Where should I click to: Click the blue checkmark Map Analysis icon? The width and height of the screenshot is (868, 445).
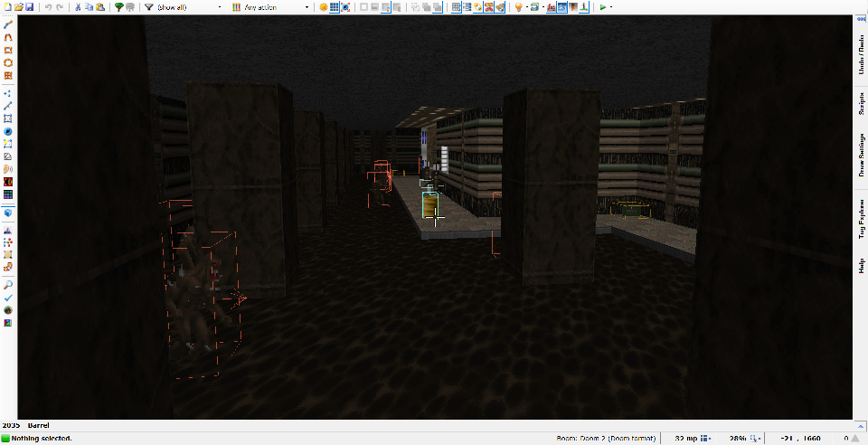(8, 297)
